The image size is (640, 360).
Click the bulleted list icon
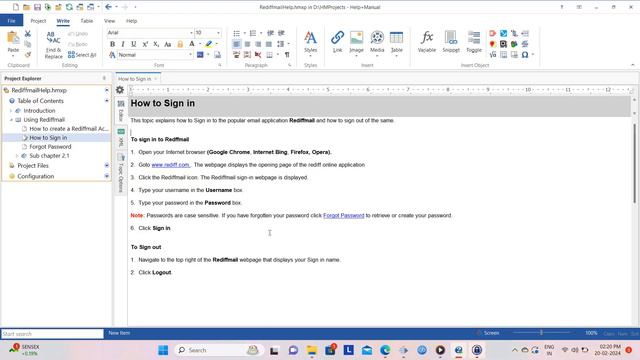(237, 33)
